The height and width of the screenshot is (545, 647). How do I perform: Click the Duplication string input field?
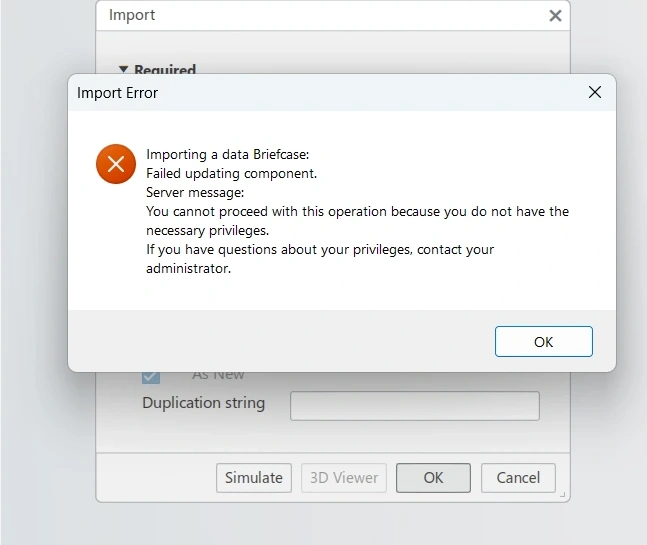point(414,405)
